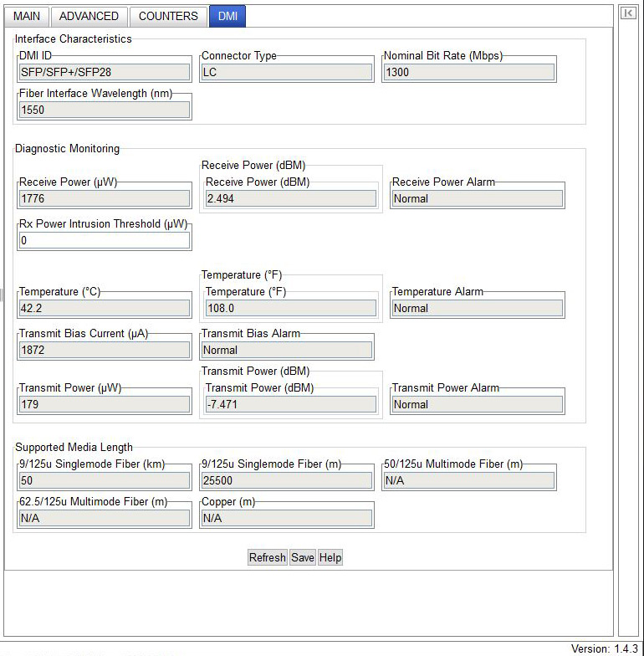Switch to the MAIN tab
Viewport: 644px width, 656px height.
[27, 16]
